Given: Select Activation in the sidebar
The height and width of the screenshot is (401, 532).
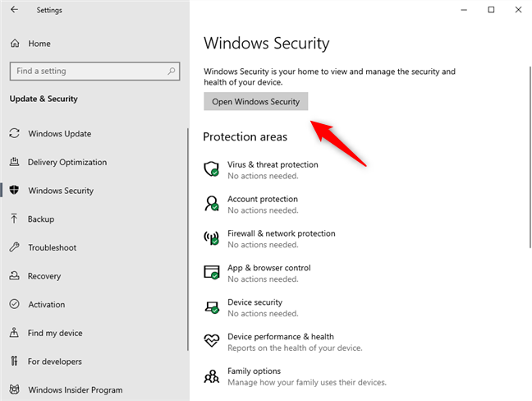Looking at the screenshot, I should [46, 305].
